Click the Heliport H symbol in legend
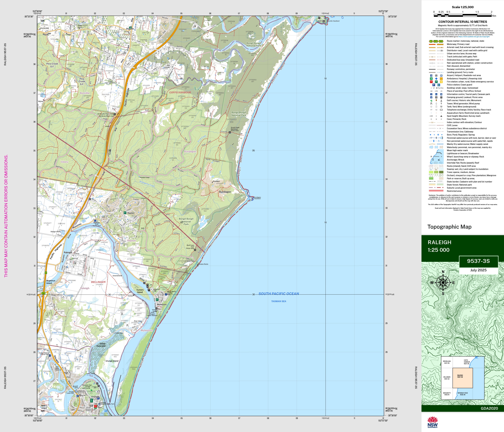Viewport: 504px width, 432px height. [436, 75]
